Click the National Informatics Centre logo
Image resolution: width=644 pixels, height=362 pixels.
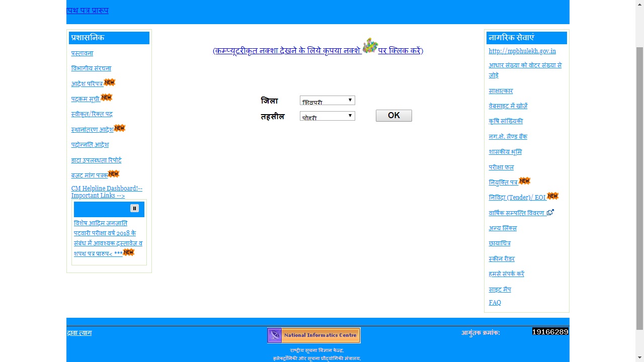313,335
